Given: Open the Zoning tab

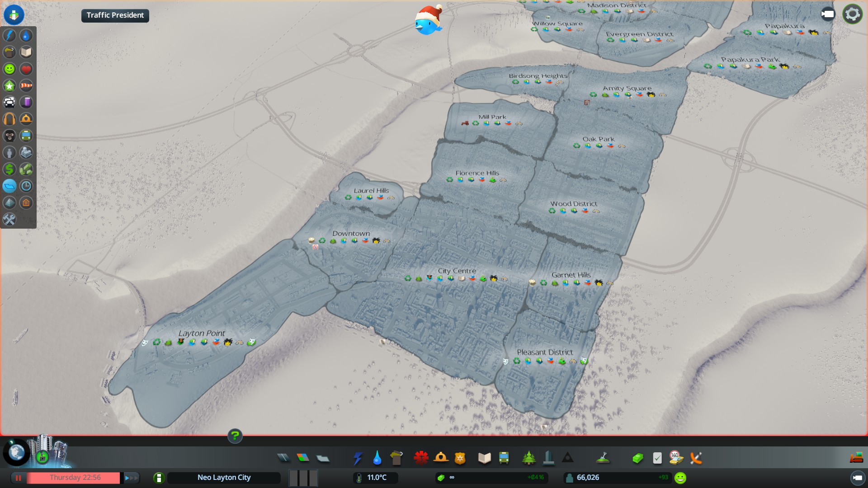Looking at the screenshot, I should (303, 458).
